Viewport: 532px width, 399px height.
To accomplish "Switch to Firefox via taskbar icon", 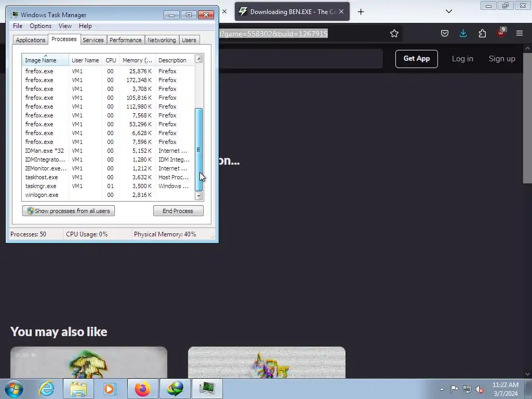I will (x=142, y=389).
